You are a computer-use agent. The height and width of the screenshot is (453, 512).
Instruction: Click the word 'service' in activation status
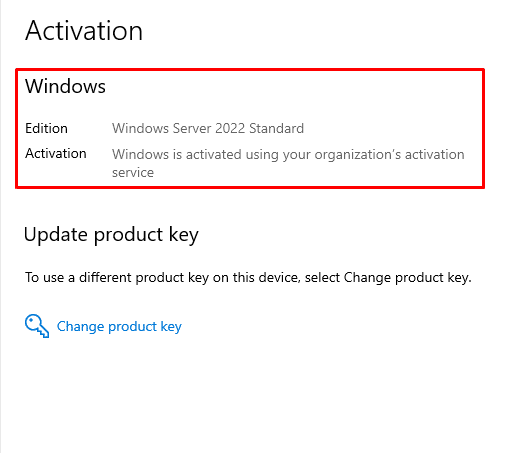click(x=133, y=173)
